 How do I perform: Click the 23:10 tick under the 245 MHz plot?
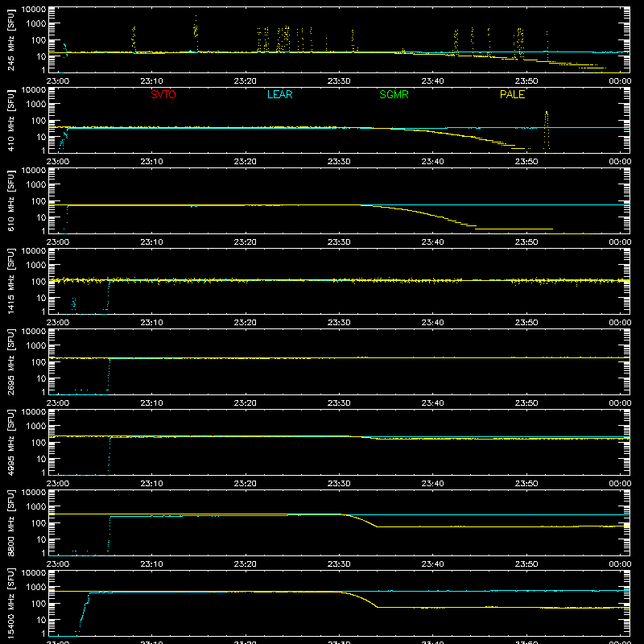151,81
